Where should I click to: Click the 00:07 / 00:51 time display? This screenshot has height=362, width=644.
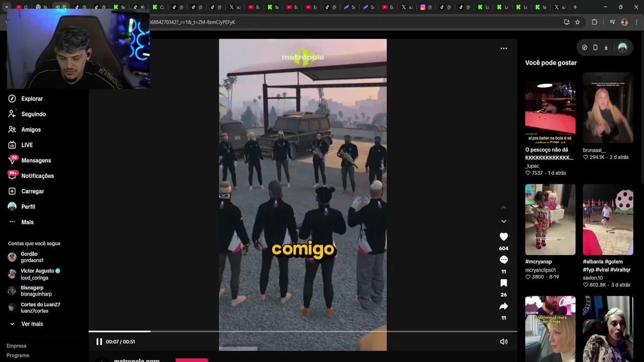(x=120, y=342)
